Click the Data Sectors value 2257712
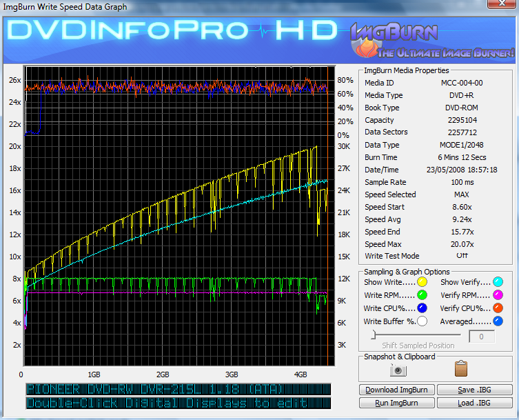Image resolution: width=519 pixels, height=420 pixels. (x=462, y=132)
